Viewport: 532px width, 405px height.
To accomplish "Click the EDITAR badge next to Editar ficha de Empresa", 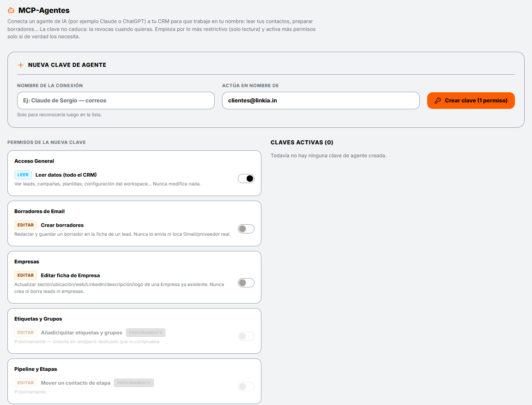I will pos(25,275).
